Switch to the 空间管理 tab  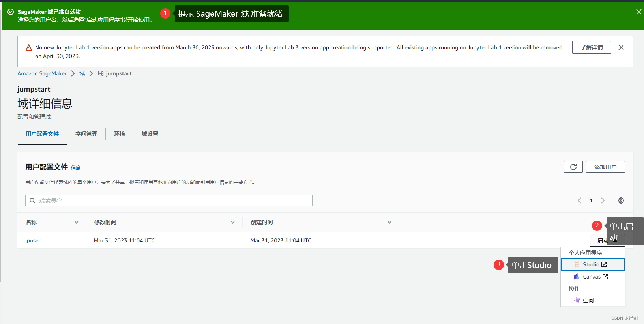(86, 134)
